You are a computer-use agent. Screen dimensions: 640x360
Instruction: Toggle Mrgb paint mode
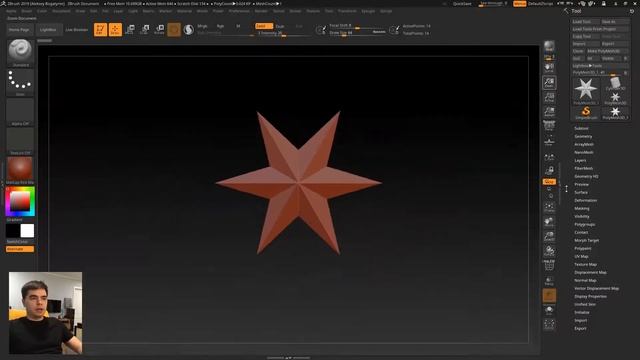[x=202, y=26]
